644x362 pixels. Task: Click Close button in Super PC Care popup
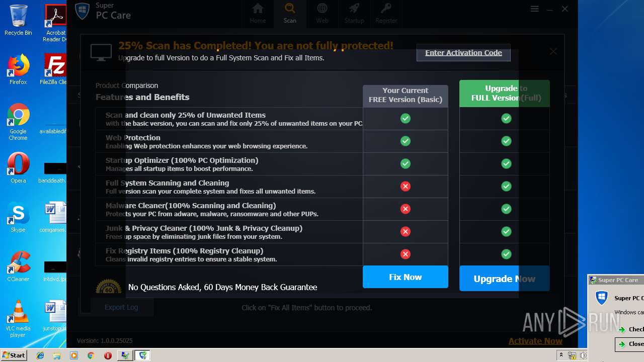click(x=630, y=344)
